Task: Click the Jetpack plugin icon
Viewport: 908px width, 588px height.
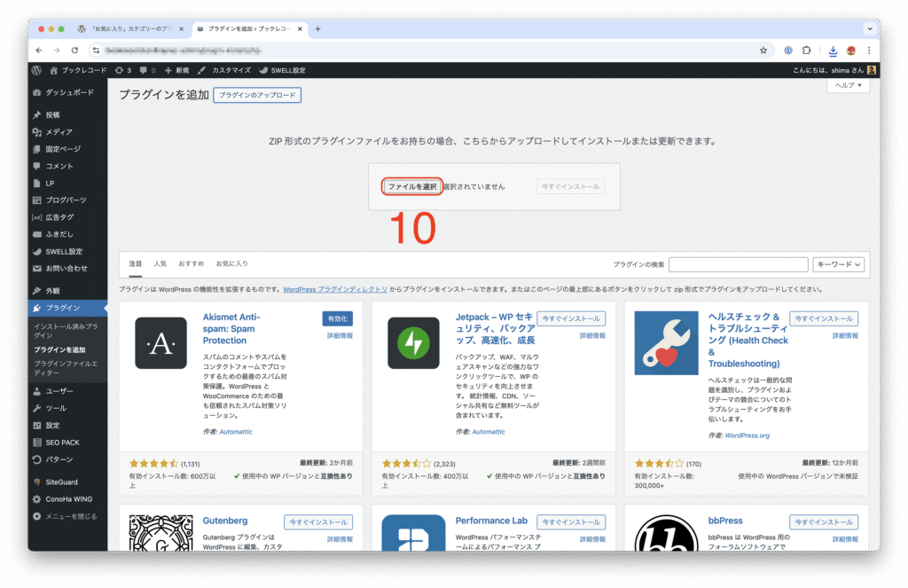Action: click(x=413, y=343)
